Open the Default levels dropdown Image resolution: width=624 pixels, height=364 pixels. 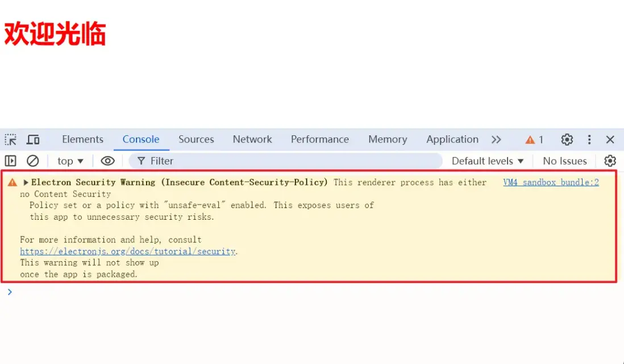488,161
